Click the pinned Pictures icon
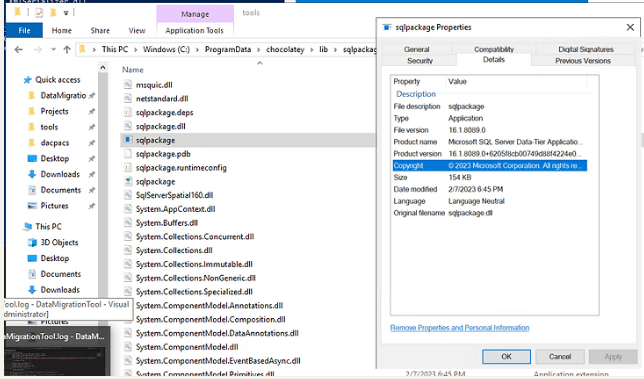This screenshot has width=644, height=379. [32, 206]
